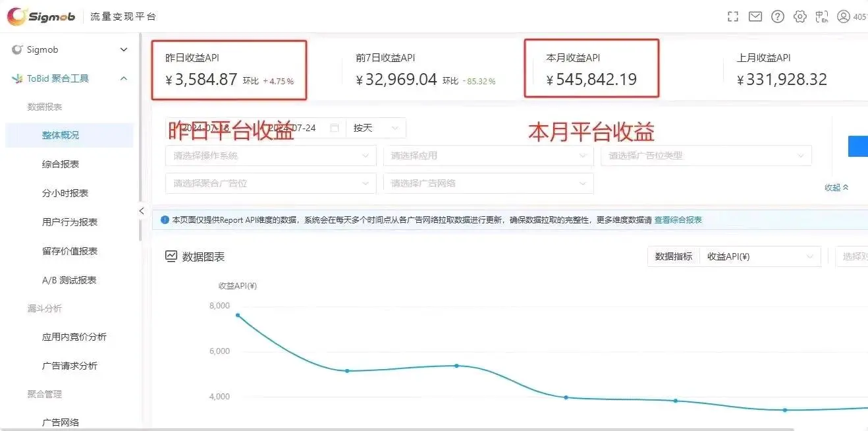
Task: Collapse the sidebar with arrow handle
Action: pos(141,211)
